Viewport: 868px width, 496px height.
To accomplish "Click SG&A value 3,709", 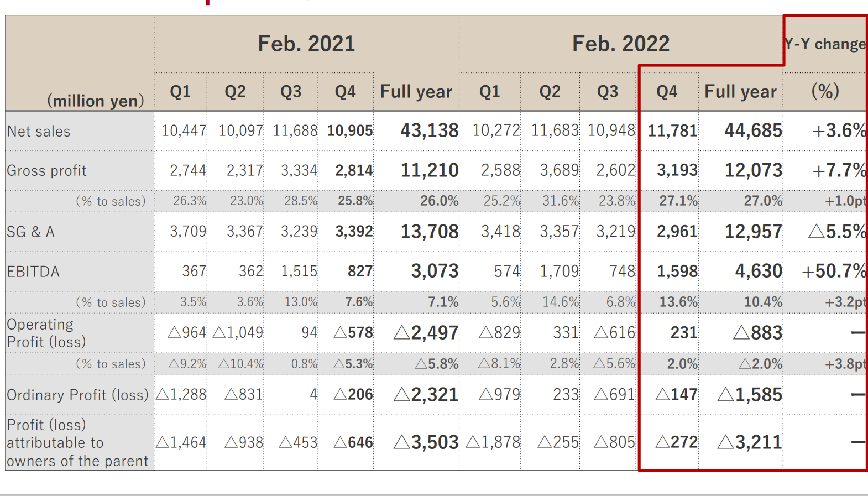I will (x=188, y=232).
